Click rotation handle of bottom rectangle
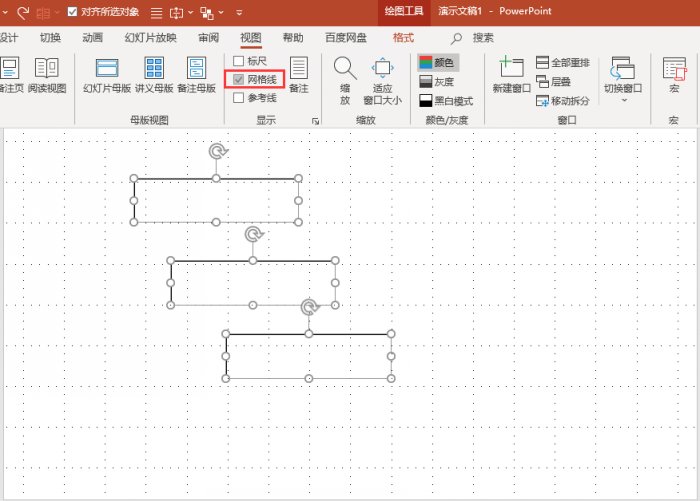 [x=309, y=307]
